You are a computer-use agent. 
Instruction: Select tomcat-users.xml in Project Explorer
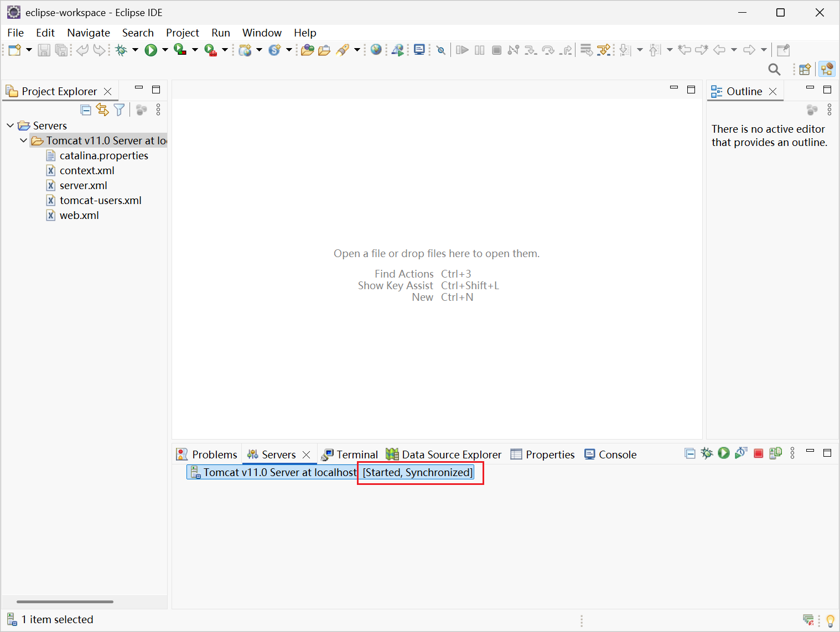click(100, 200)
